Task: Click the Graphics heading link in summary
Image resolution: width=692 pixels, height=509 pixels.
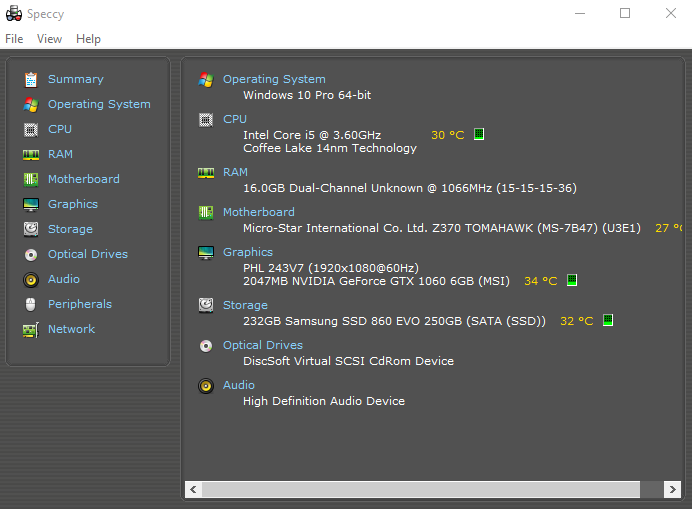Action: point(248,253)
